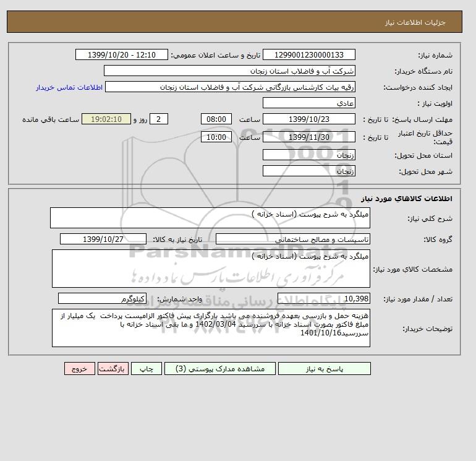Click the delivery city field زنجان
Image resolution: width=476 pixels, height=461 pixels.
[308, 171]
